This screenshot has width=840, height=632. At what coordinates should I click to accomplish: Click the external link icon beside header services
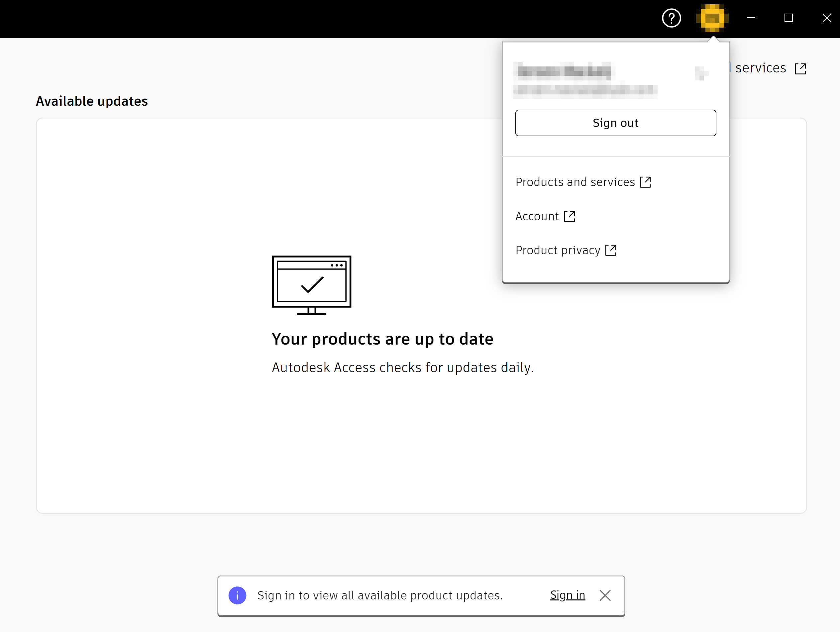[800, 68]
